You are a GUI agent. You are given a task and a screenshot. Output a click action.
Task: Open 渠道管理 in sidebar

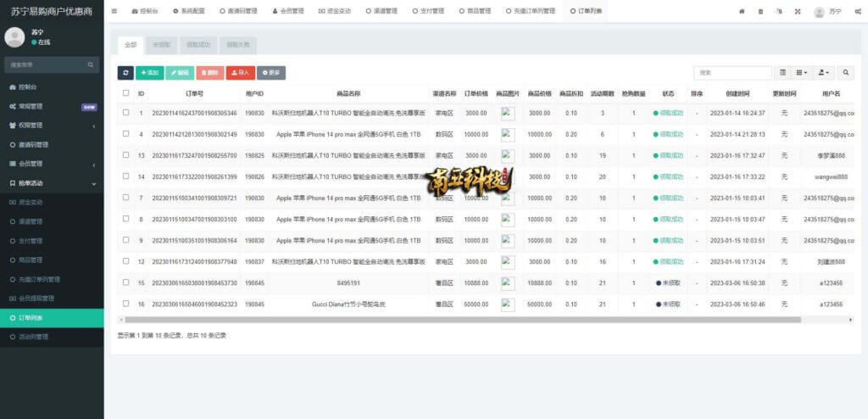(x=30, y=221)
